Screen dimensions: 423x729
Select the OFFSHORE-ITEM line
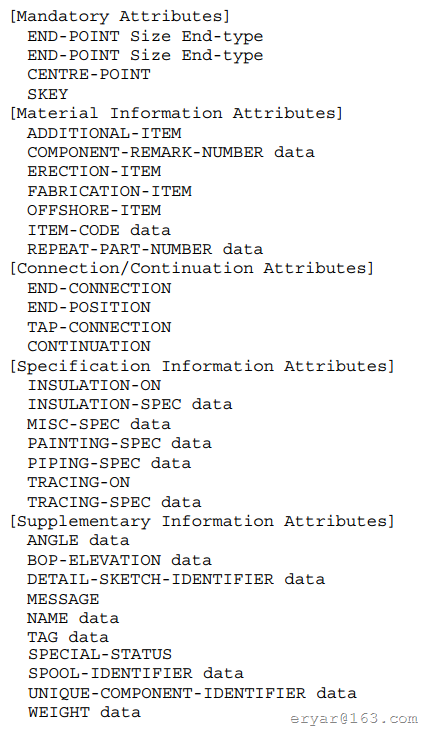click(94, 210)
